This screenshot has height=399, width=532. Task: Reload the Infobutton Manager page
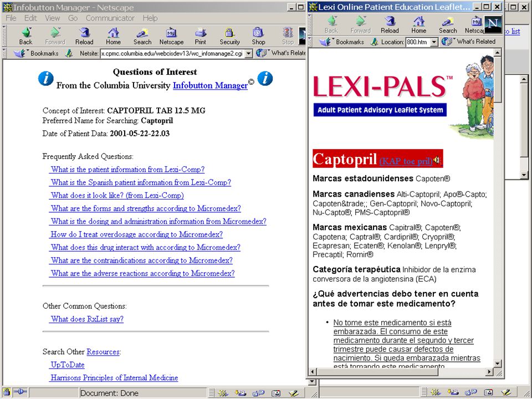point(84,37)
